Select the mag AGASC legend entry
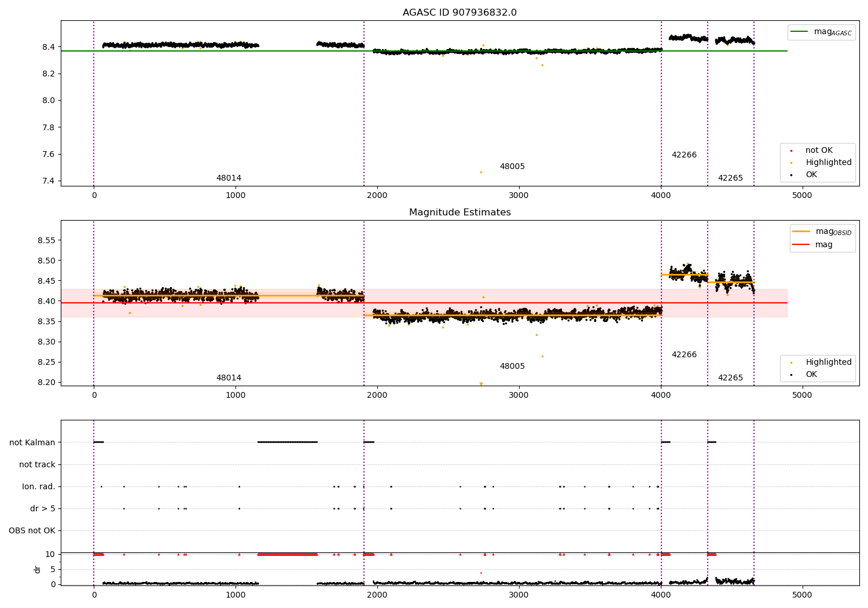868x608 pixels. (x=821, y=32)
